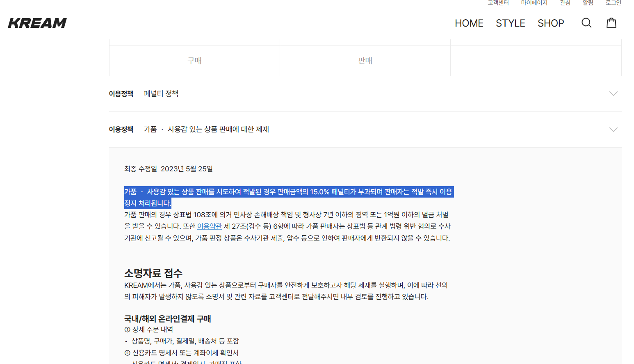
Task: Switch to the 판매 sell tab
Action: tap(365, 60)
